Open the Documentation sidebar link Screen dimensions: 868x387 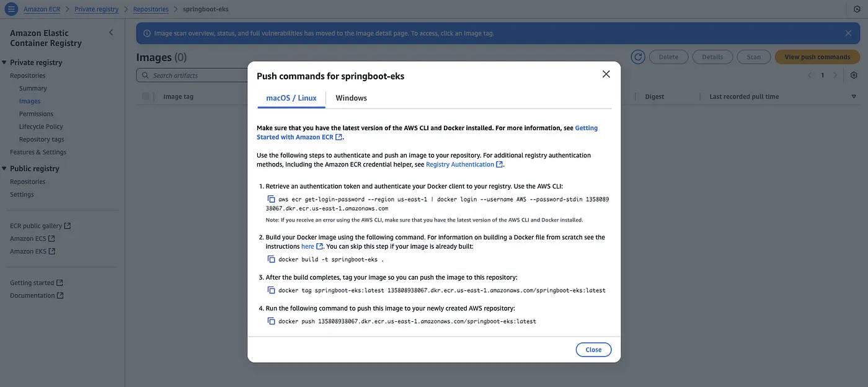[x=37, y=295]
